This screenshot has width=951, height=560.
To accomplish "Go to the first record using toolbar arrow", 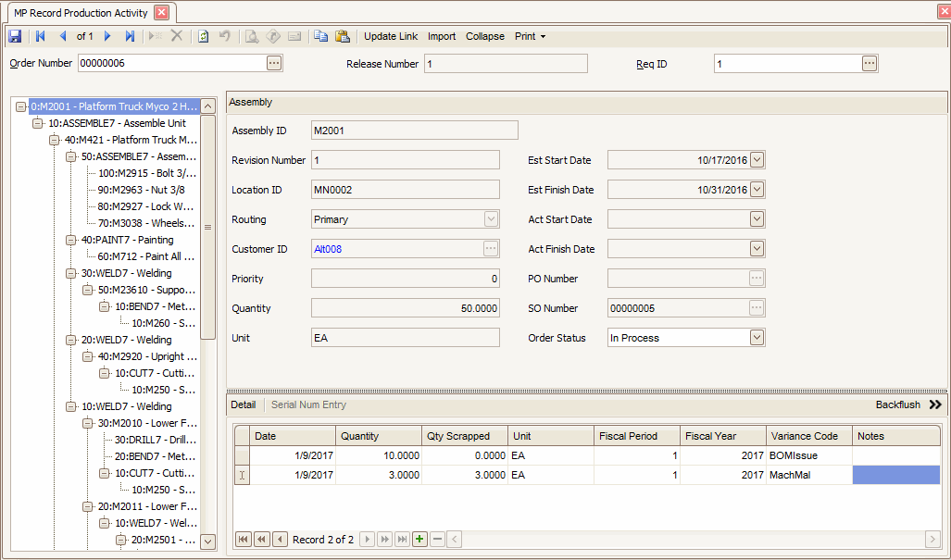I will [x=40, y=36].
